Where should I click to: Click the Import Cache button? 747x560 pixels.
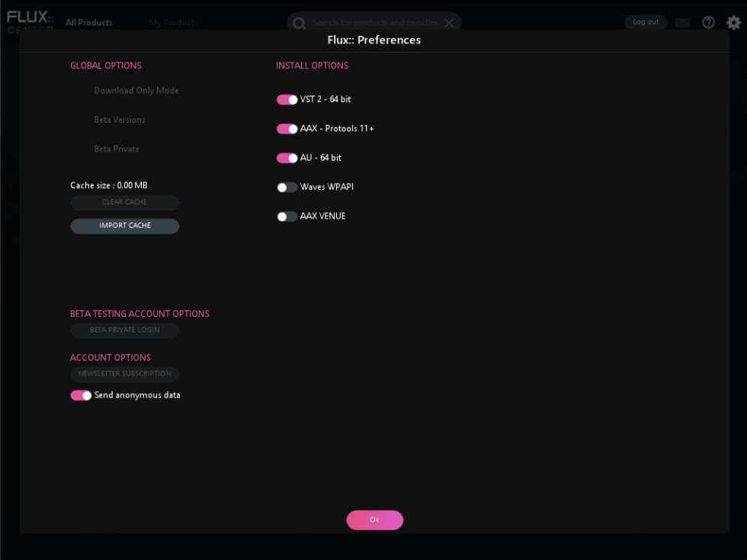(x=124, y=226)
